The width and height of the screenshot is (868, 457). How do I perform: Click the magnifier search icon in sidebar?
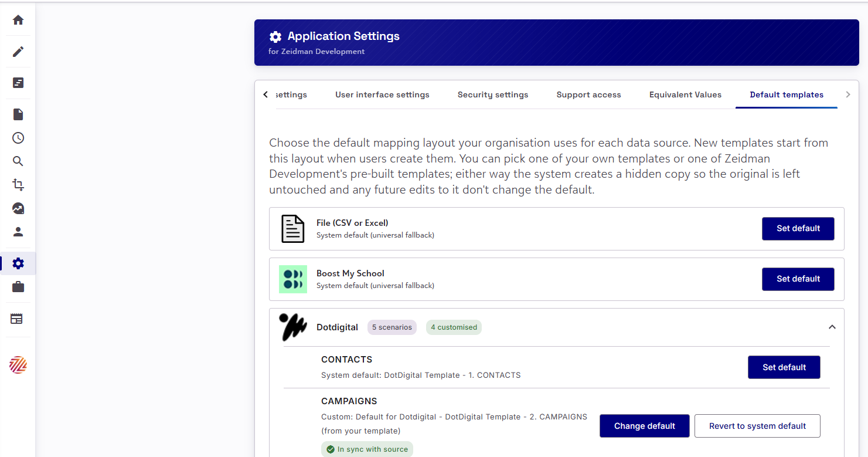18,161
